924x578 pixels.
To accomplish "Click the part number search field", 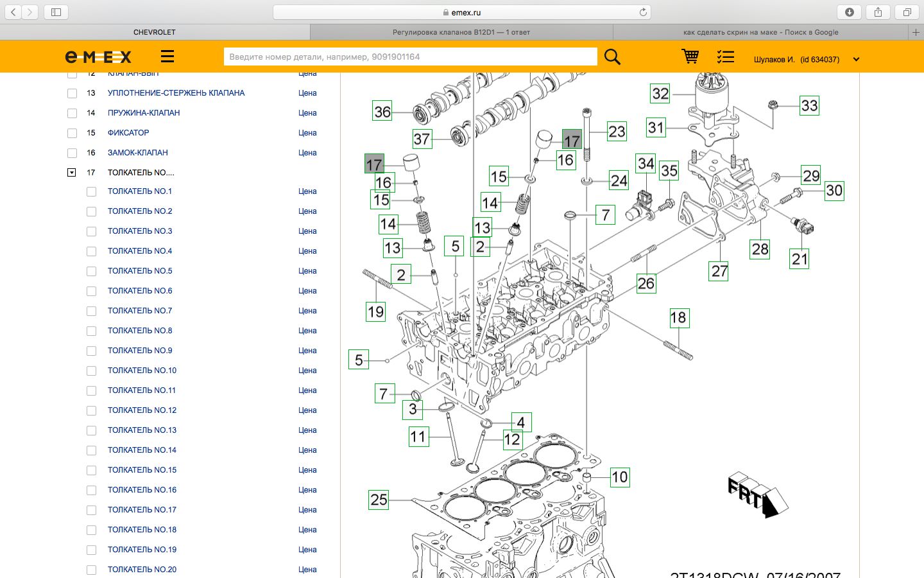I will pos(409,57).
